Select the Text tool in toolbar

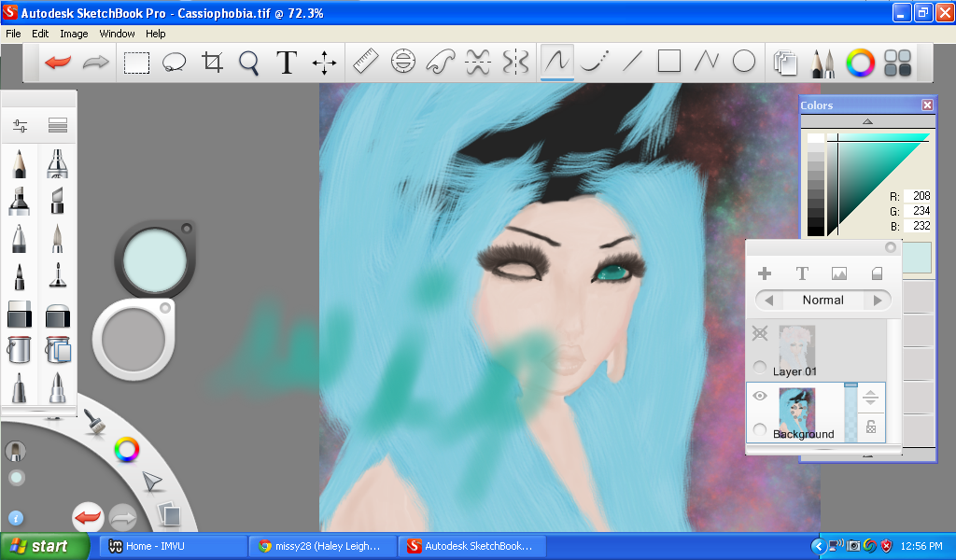pos(287,63)
